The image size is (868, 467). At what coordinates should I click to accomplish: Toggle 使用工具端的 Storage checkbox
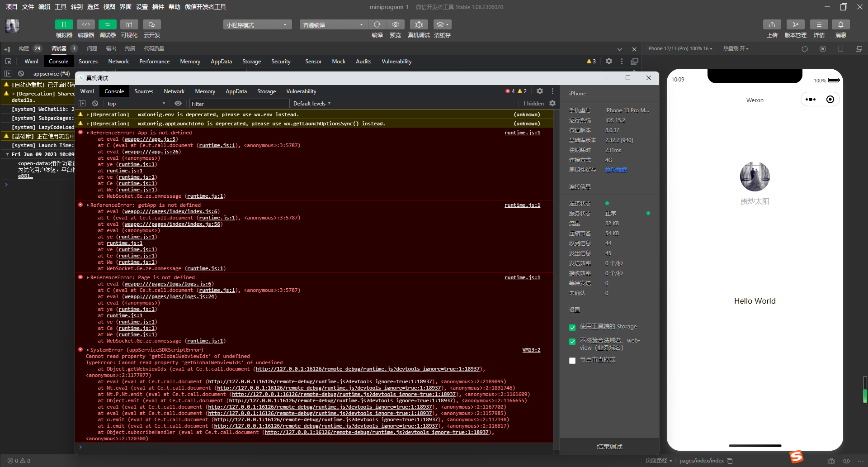(572, 327)
